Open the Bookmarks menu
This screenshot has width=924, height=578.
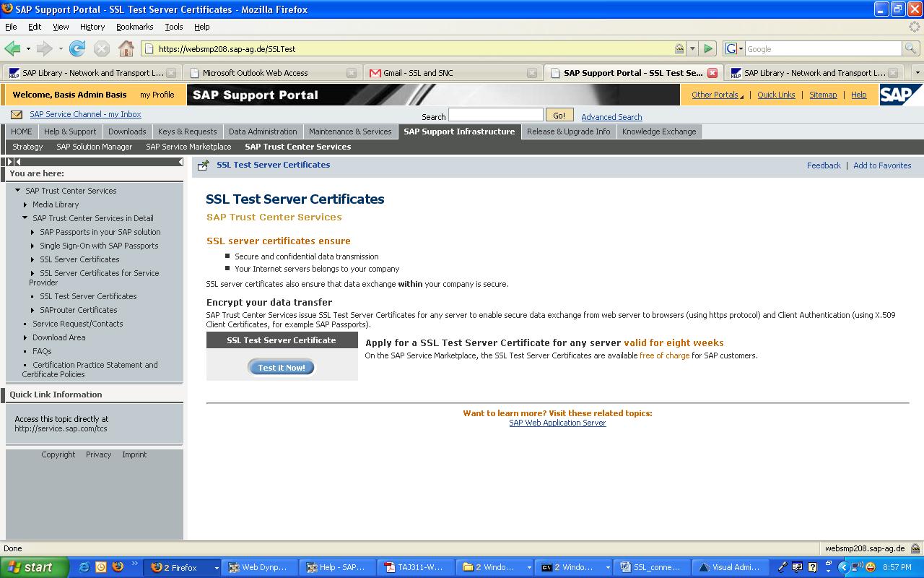[134, 27]
